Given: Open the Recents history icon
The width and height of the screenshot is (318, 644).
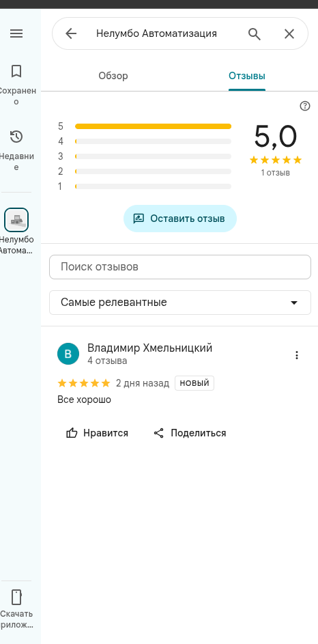Looking at the screenshot, I should (x=16, y=137).
